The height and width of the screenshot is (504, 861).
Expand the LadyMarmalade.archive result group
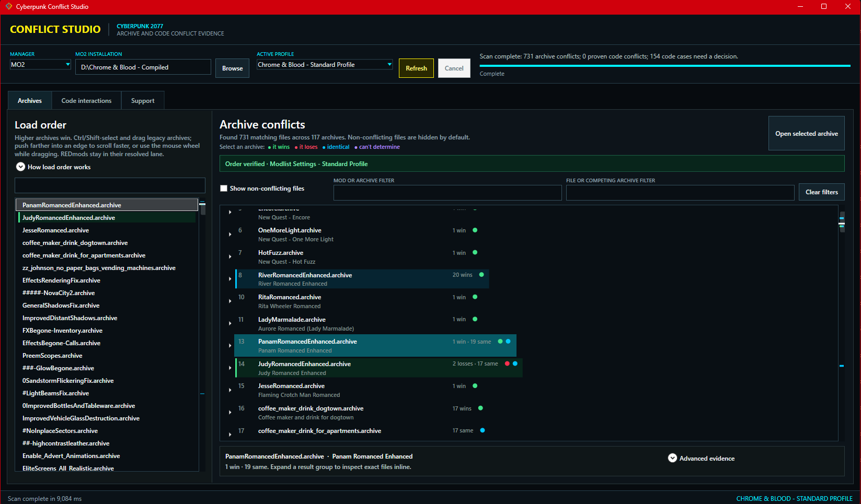[x=230, y=323]
